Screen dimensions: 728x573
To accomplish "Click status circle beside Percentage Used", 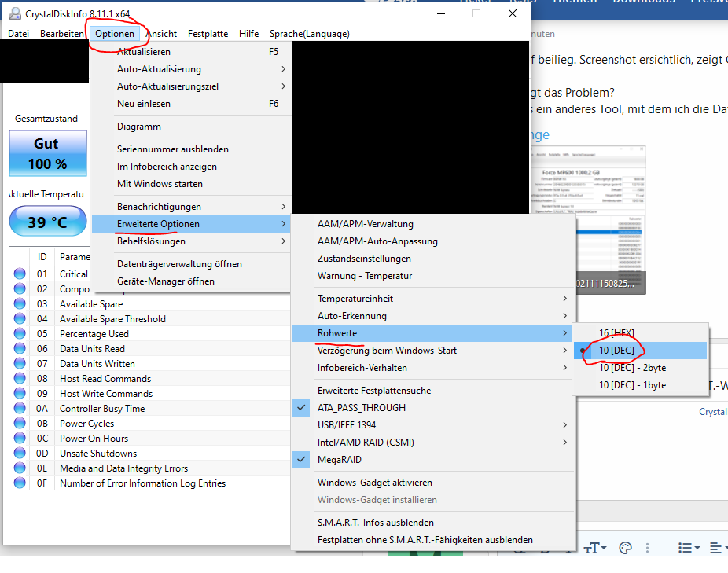I will tap(20, 334).
